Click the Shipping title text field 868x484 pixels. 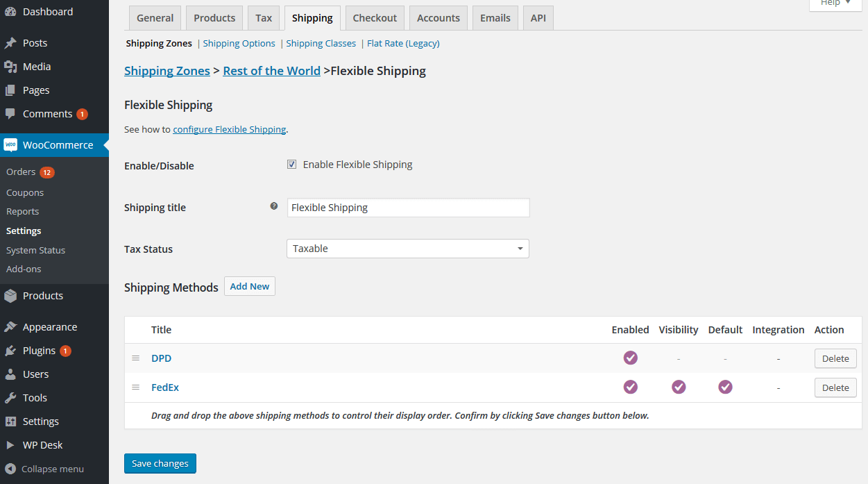[408, 208]
